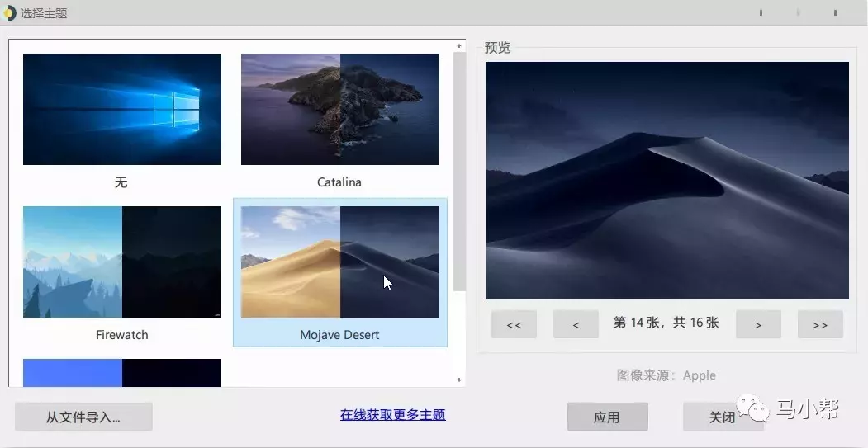Click the 关闭 (Close) button
Screen dimensions: 868x448
click(723, 417)
